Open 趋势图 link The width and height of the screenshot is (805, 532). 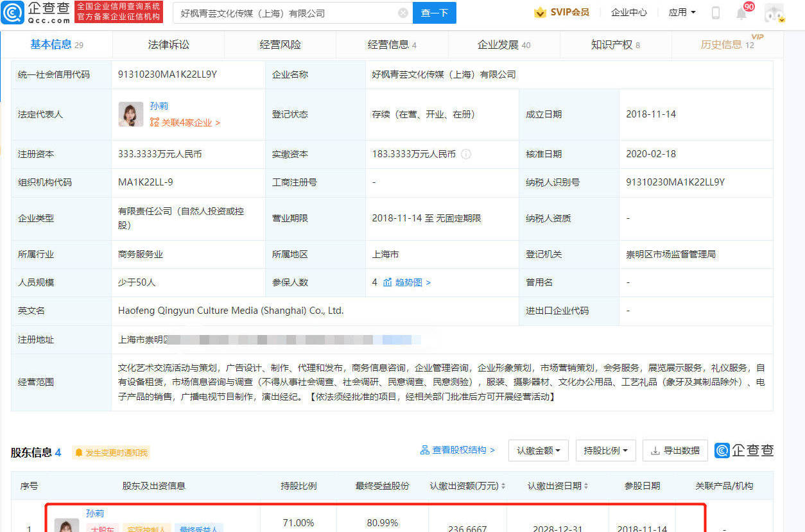click(x=413, y=282)
